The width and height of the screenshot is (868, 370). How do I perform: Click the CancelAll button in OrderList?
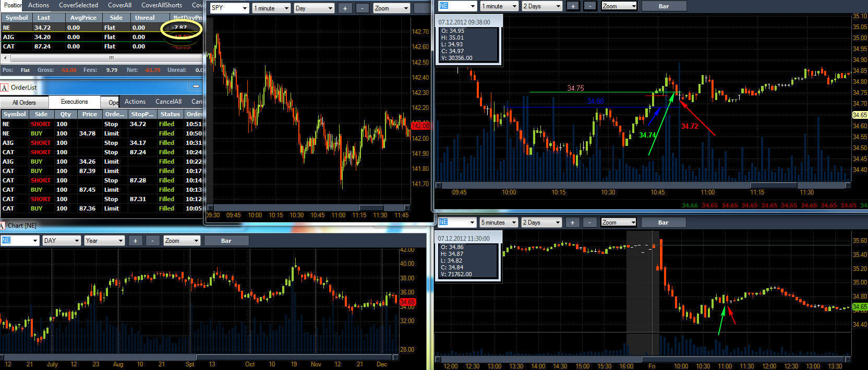tap(168, 102)
